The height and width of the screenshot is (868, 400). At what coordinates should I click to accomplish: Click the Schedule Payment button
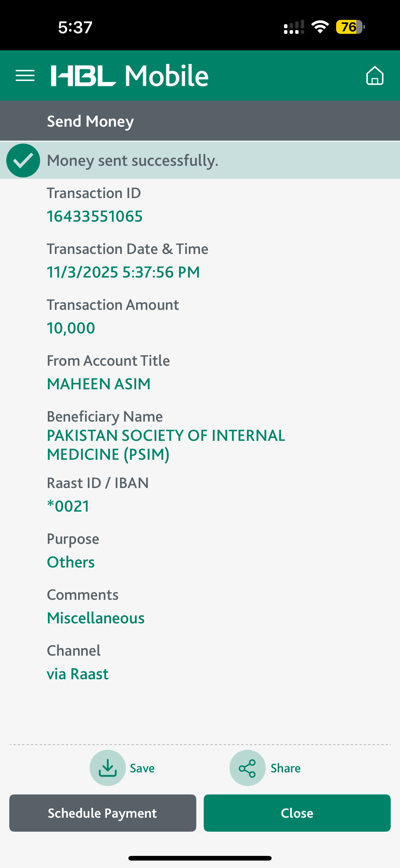(x=103, y=813)
